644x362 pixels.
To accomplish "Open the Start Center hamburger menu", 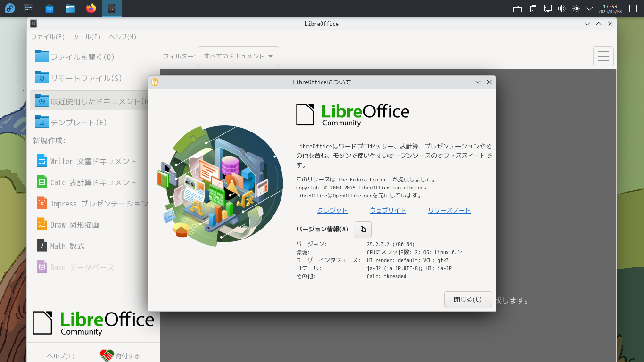I will [x=603, y=56].
